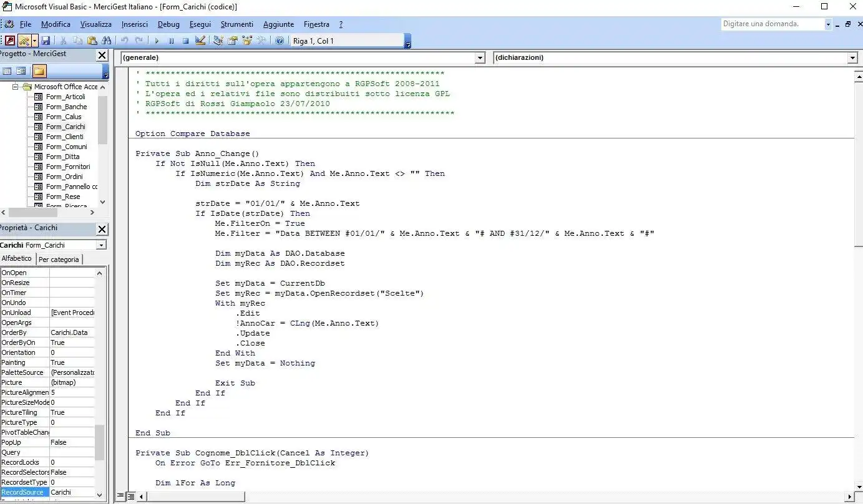Switch to the Per categoria properties tab
863x504 pixels.
coord(59,259)
